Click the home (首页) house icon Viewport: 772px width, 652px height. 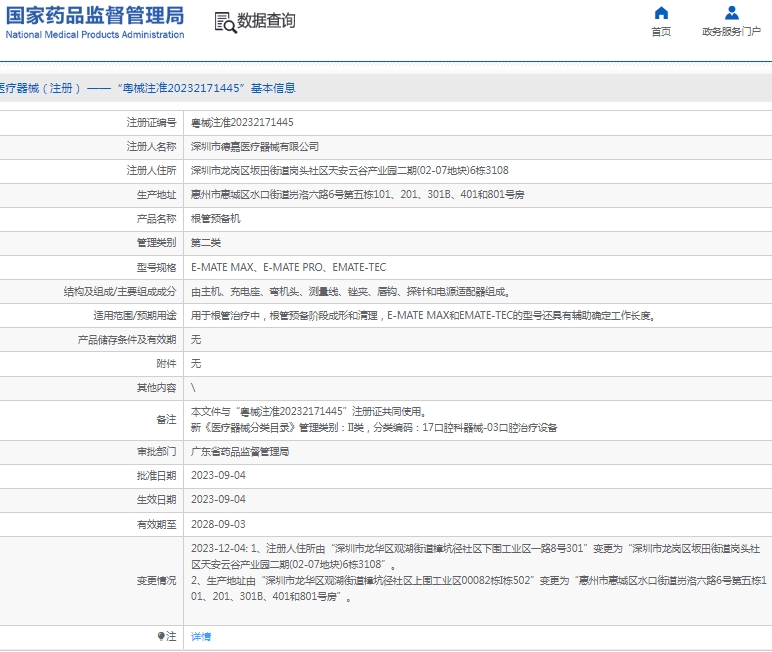[661, 13]
